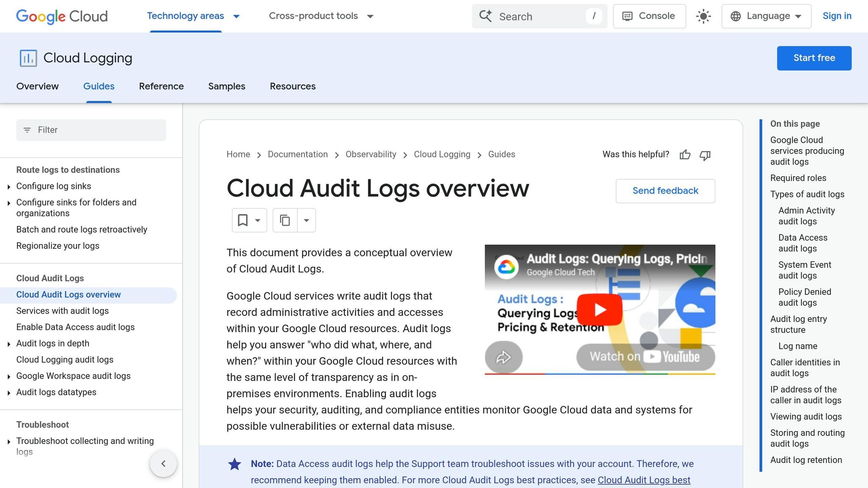Switch to the Resources tab
This screenshot has height=488, width=868.
(292, 86)
